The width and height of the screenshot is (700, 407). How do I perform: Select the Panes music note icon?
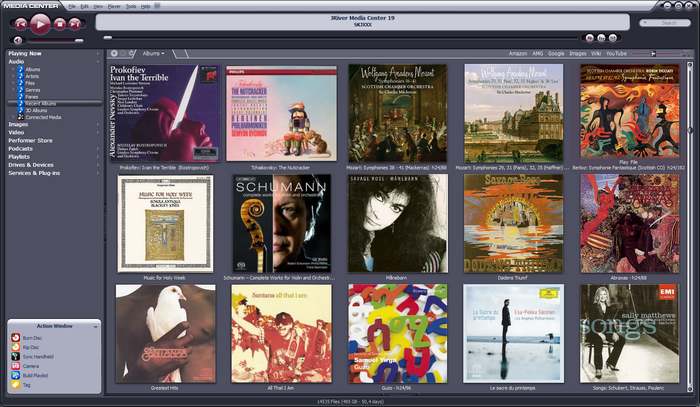tap(20, 96)
